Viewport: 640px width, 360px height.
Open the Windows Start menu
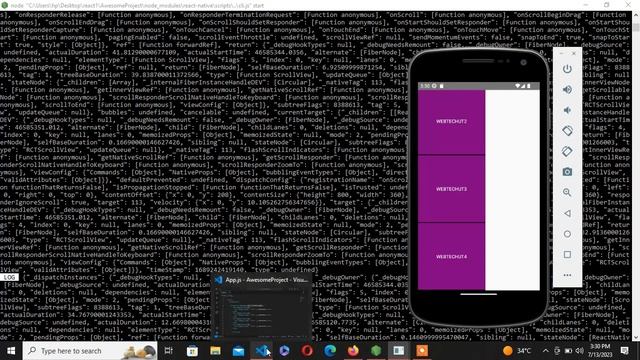coord(11,351)
